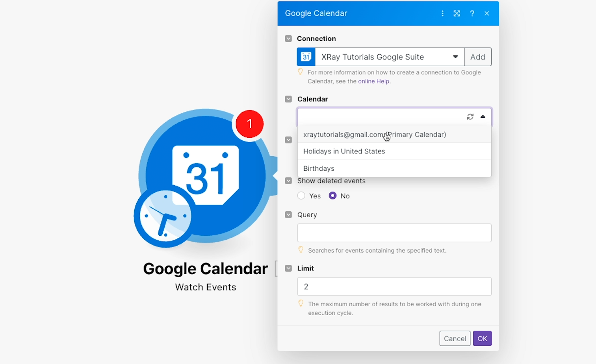The width and height of the screenshot is (596, 364).
Task: Confirm settings with the OK button
Action: (x=483, y=338)
